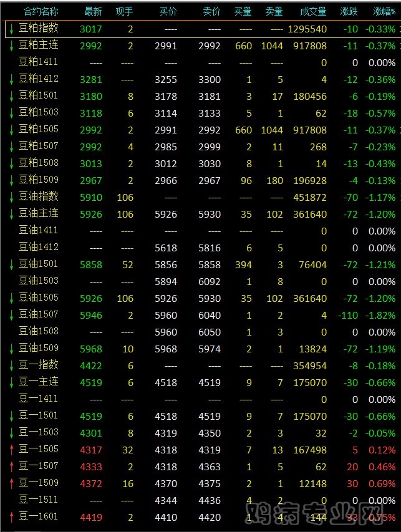Click the up arrow beside 豆一1507
This screenshot has height=532, width=401.
(x=11, y=466)
